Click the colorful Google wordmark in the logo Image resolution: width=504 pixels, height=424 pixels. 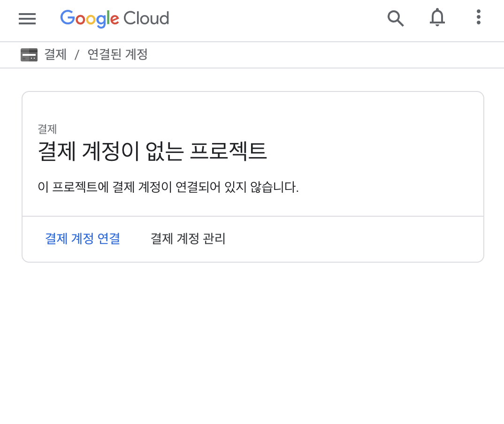pyautogui.click(x=90, y=18)
